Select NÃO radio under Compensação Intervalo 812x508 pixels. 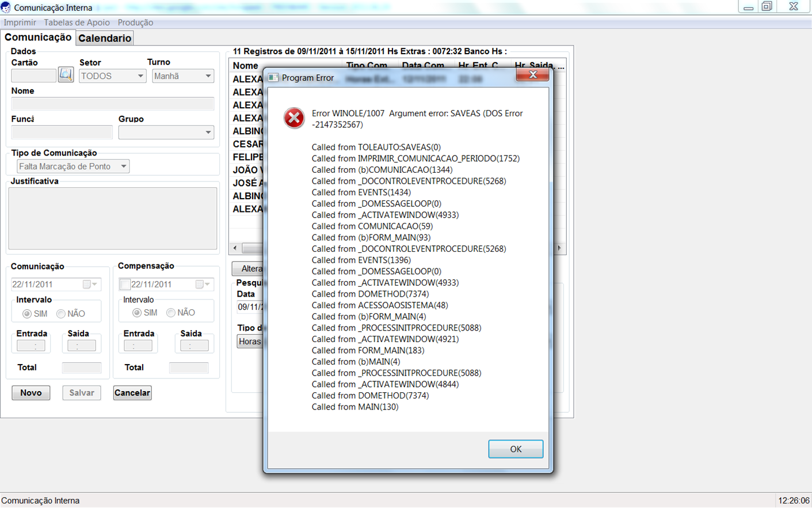point(171,313)
